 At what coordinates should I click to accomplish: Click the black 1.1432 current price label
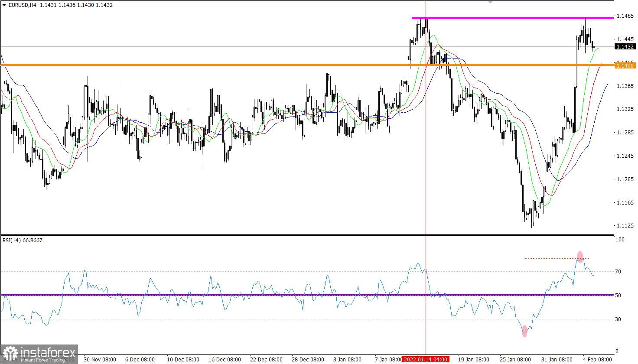pos(625,46)
